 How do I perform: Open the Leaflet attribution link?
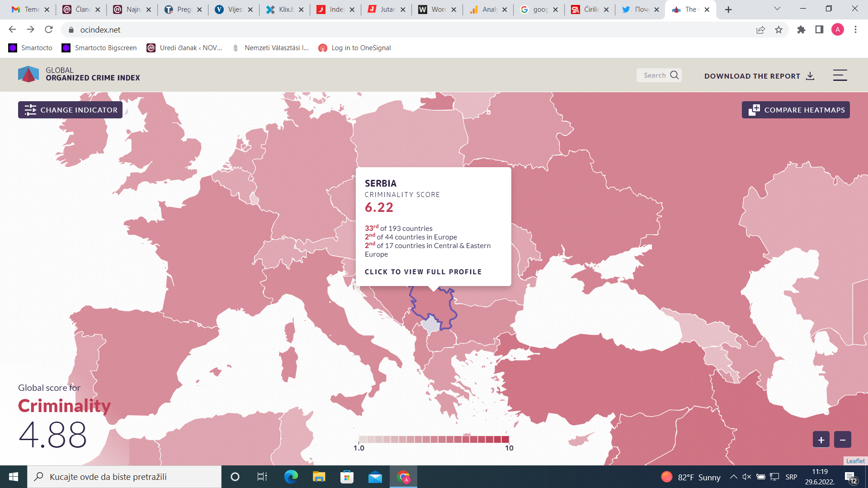point(855,461)
